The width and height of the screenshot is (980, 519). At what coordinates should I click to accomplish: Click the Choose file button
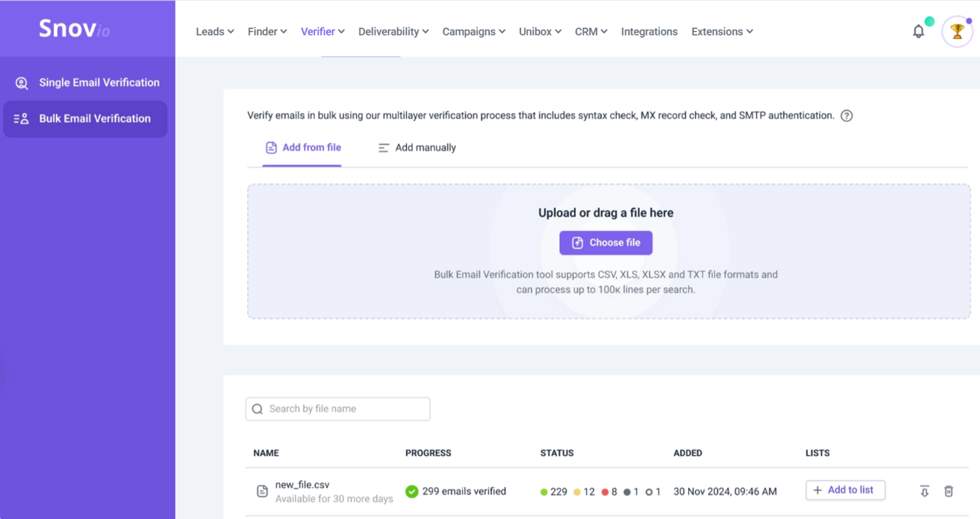click(605, 243)
